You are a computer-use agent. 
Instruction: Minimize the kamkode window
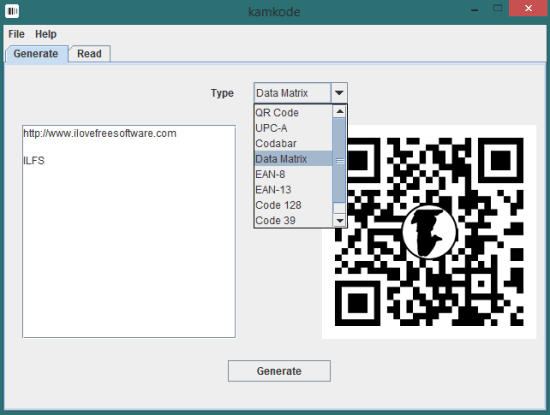(x=475, y=9)
